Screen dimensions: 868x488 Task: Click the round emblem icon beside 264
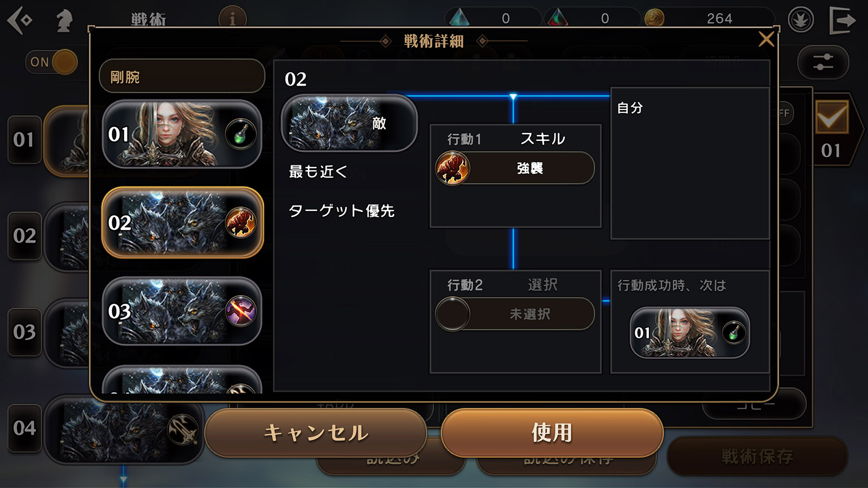pyautogui.click(x=801, y=20)
